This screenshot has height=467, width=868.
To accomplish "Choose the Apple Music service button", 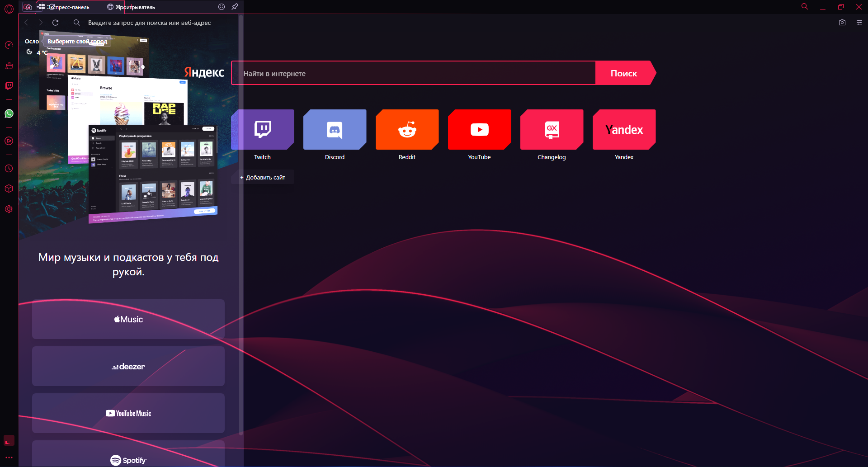I will pyautogui.click(x=128, y=319).
